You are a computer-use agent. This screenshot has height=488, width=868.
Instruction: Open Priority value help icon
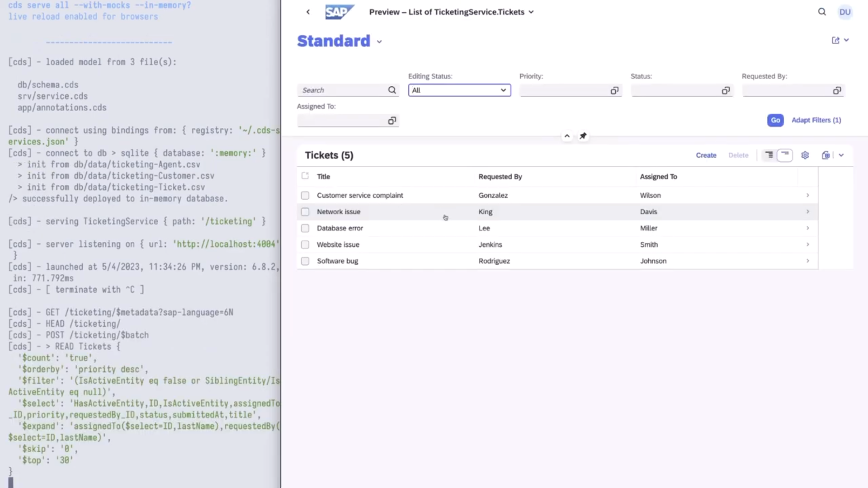[614, 91]
